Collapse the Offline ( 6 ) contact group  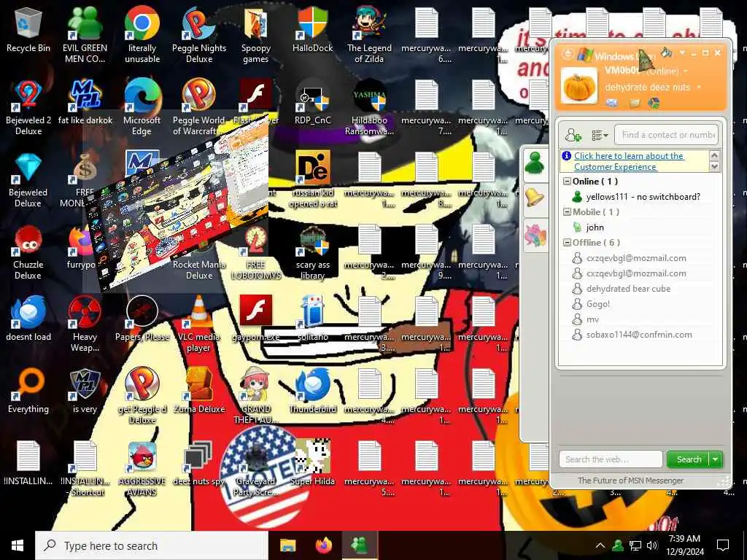567,242
